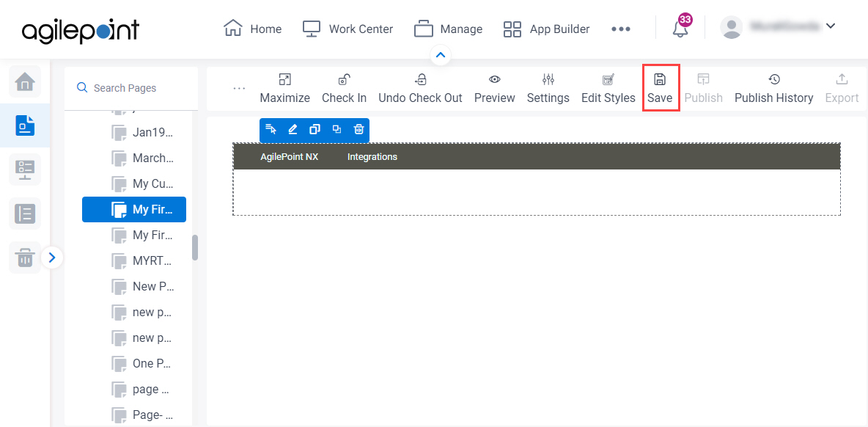The width and height of the screenshot is (868, 427).
Task: Delete the widget with trash icon
Action: (x=358, y=130)
